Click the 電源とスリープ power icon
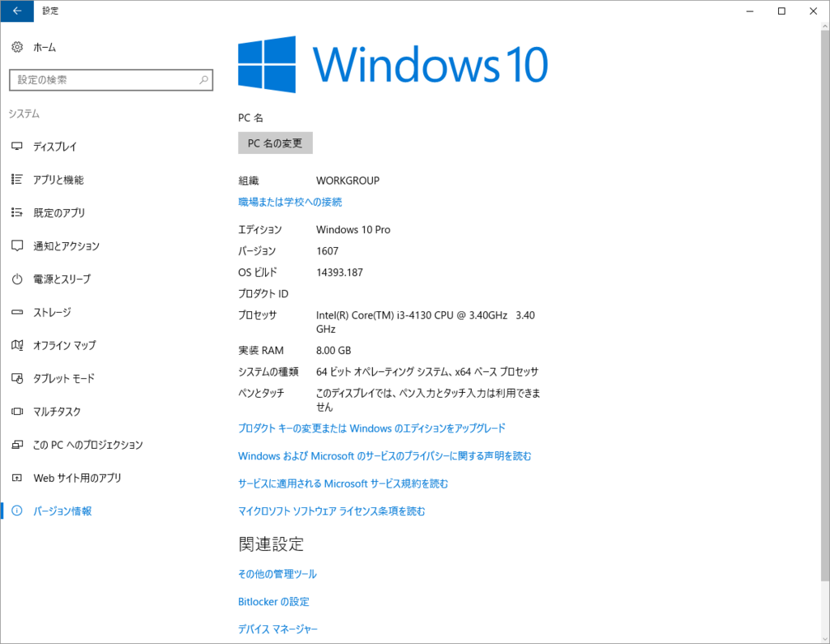 17,279
